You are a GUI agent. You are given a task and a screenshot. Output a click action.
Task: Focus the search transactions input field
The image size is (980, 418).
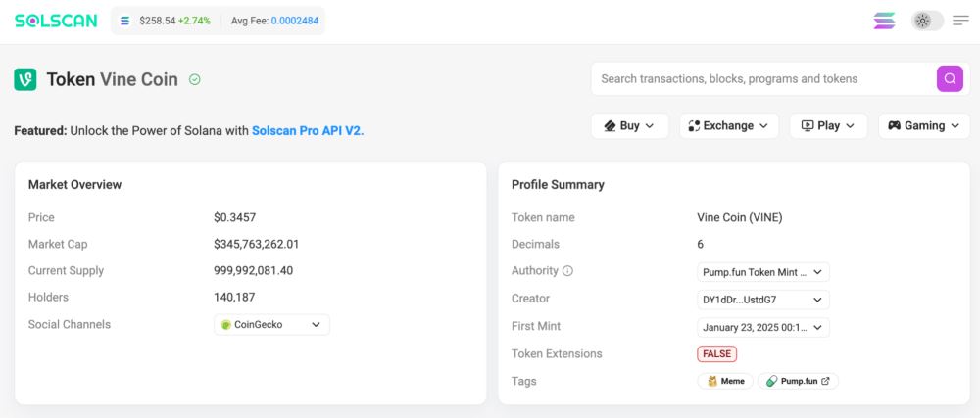point(762,78)
